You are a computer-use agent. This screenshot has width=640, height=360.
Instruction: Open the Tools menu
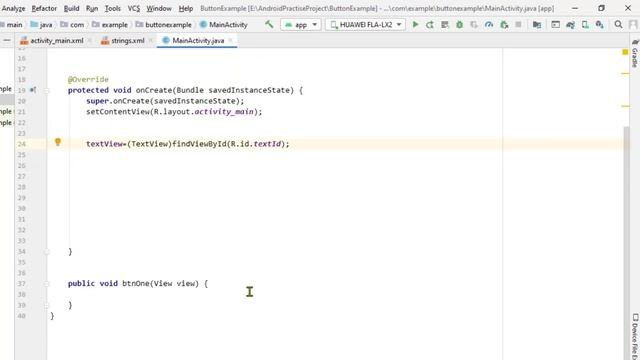pos(113,8)
